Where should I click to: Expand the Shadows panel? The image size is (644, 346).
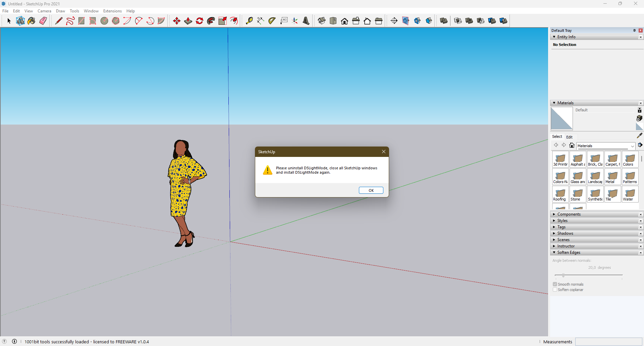point(565,233)
